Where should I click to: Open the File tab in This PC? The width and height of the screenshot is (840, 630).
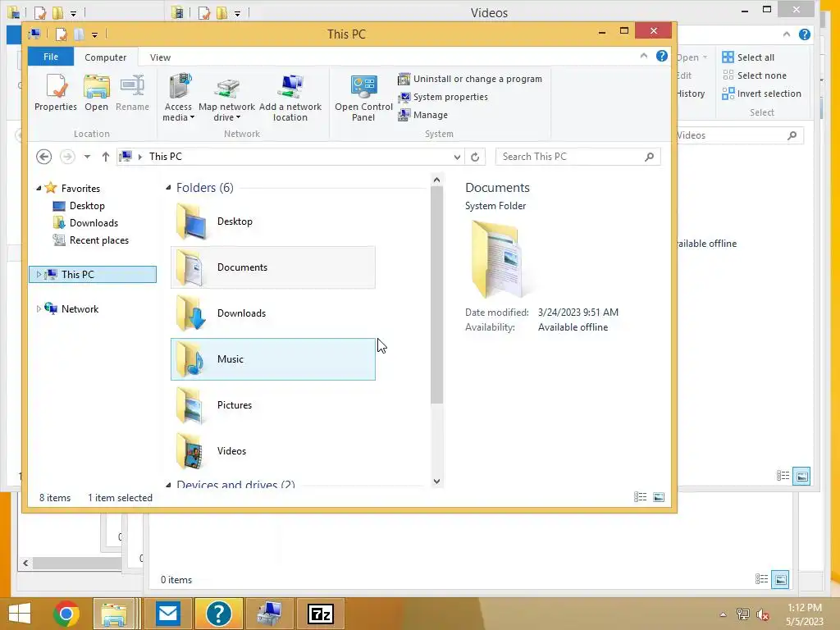click(x=51, y=57)
